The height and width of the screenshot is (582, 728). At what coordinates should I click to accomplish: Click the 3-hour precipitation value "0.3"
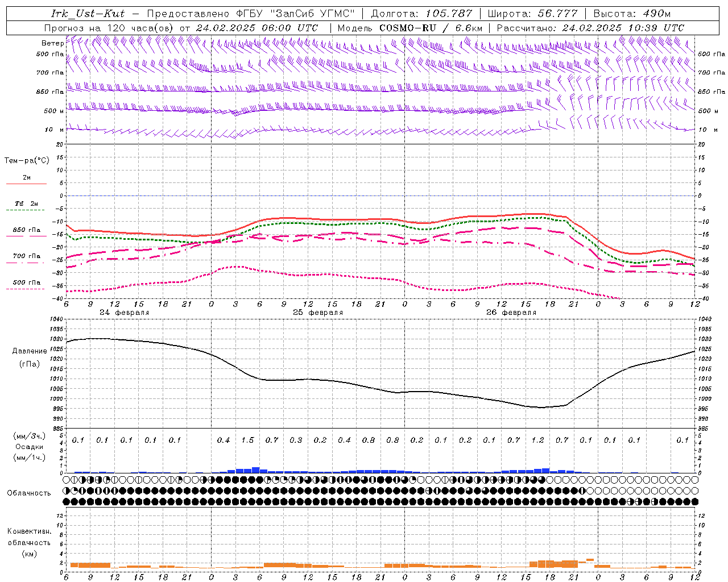pyautogui.click(x=296, y=440)
